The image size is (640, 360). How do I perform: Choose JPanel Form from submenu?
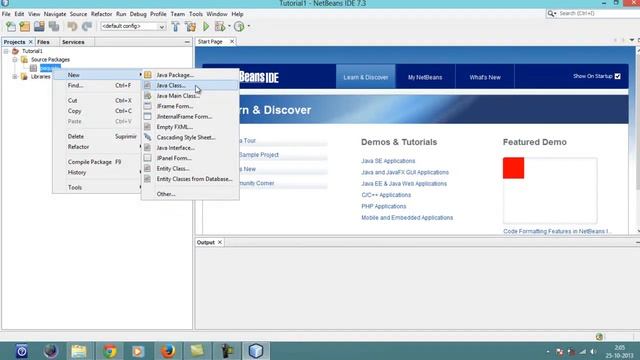[190, 158]
